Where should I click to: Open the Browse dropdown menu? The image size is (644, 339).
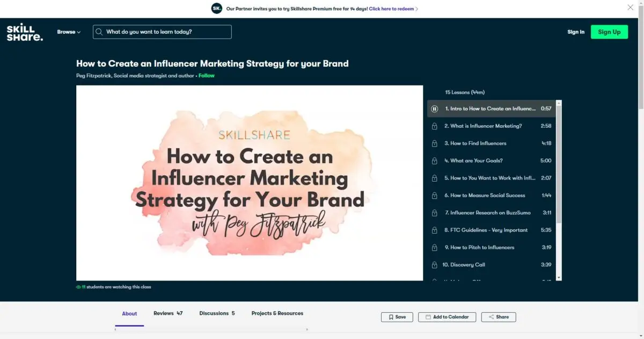coord(69,32)
